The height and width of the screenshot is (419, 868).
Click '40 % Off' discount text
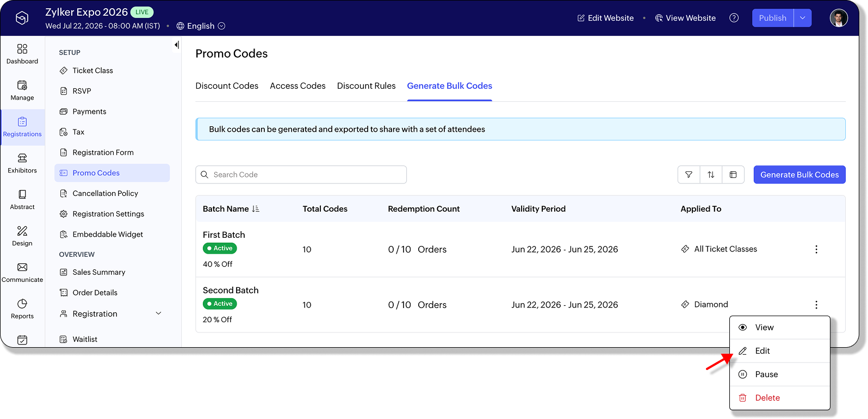tap(218, 264)
